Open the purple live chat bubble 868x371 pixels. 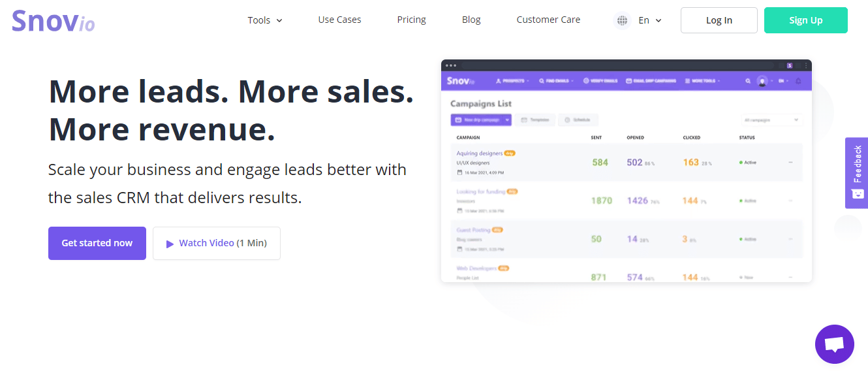tap(834, 344)
